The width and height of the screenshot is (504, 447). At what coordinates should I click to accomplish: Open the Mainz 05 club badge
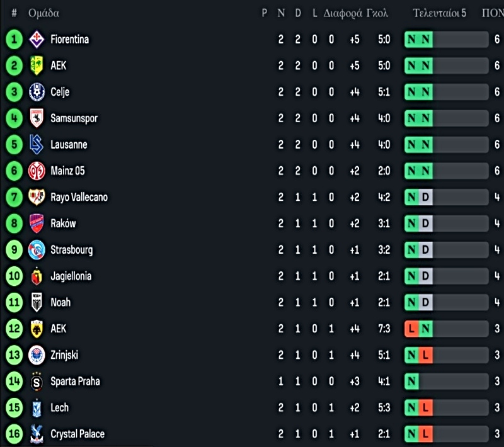pos(37,171)
